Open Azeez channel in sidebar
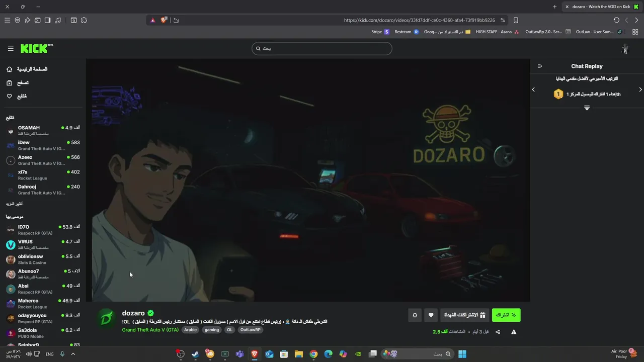644x362 pixels. (43, 160)
